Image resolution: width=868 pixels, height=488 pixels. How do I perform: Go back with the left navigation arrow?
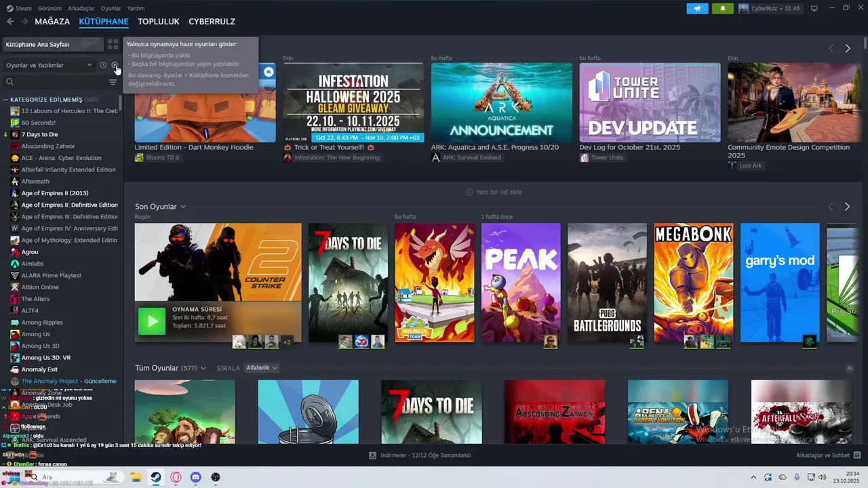pyautogui.click(x=10, y=22)
